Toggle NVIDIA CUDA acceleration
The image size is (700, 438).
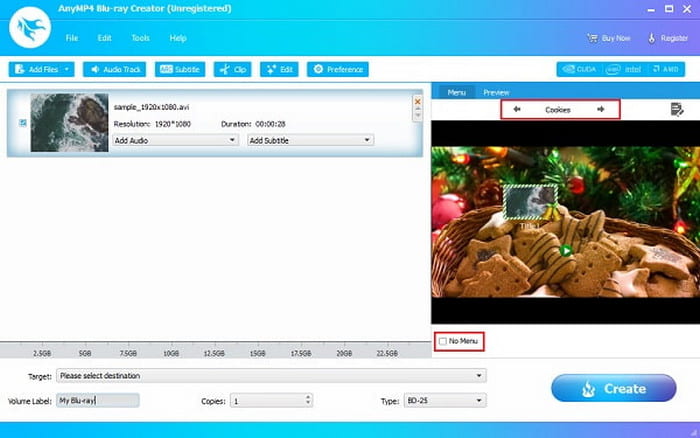pos(579,70)
